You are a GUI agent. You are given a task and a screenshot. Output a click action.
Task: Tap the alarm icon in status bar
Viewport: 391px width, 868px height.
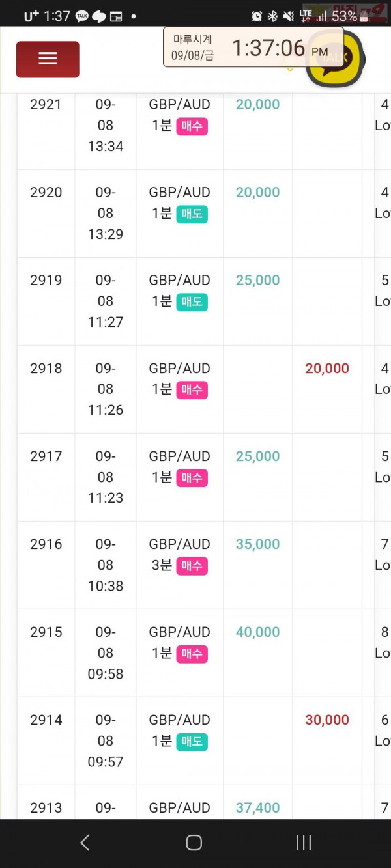pos(257,16)
